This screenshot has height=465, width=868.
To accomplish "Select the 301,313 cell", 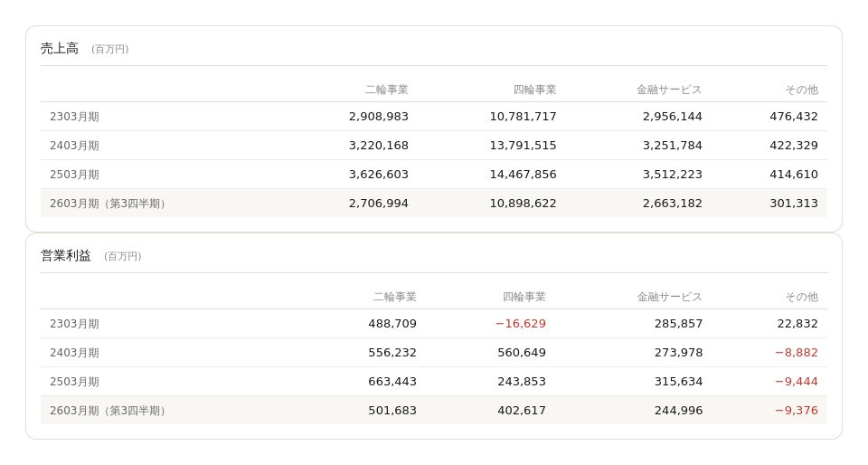I will pyautogui.click(x=793, y=204).
